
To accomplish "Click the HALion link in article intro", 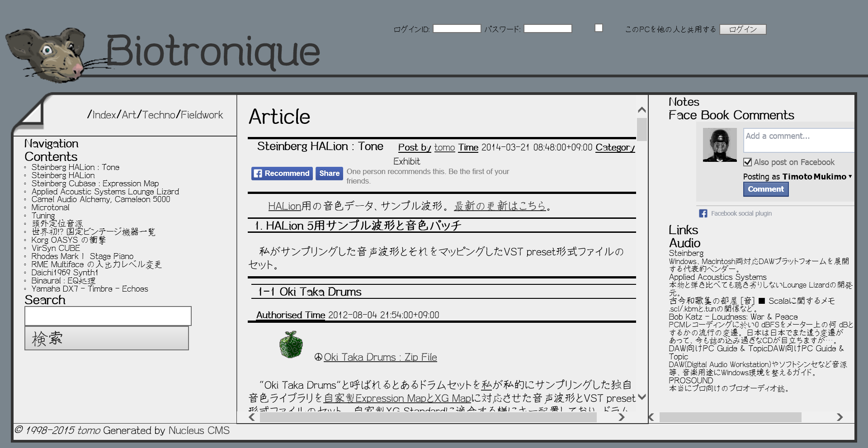I will coord(284,206).
